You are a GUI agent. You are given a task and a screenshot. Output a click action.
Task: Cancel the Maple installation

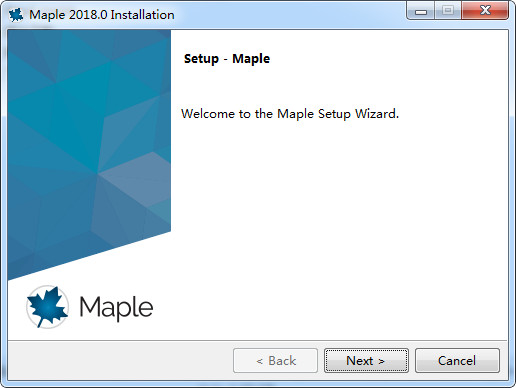[457, 361]
